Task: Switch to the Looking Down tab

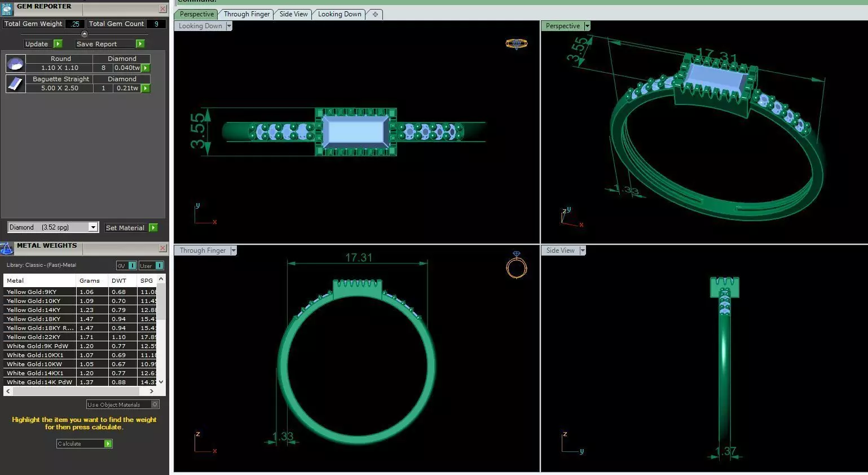Action: [340, 14]
